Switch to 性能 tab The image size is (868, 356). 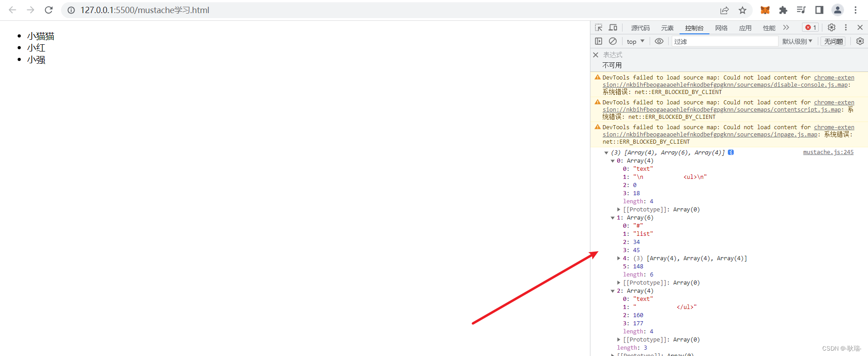(769, 28)
